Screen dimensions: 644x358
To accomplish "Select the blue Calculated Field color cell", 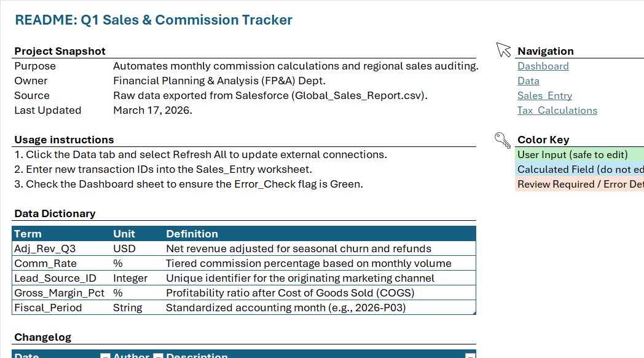I will point(579,170).
